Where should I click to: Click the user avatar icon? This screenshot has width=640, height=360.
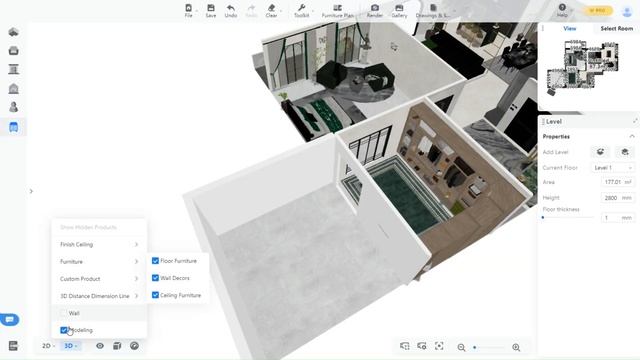(627, 11)
